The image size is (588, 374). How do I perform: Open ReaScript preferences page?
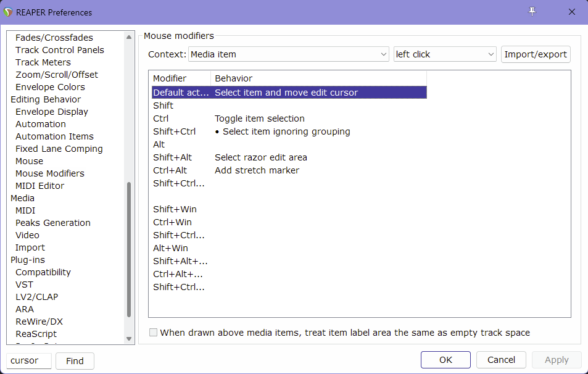(x=36, y=334)
